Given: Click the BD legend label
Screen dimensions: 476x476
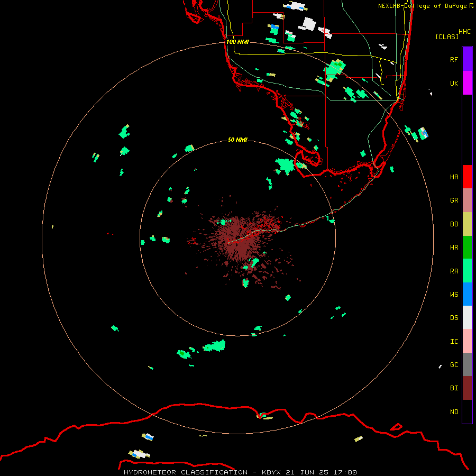Looking at the screenshot, I should (x=454, y=224).
